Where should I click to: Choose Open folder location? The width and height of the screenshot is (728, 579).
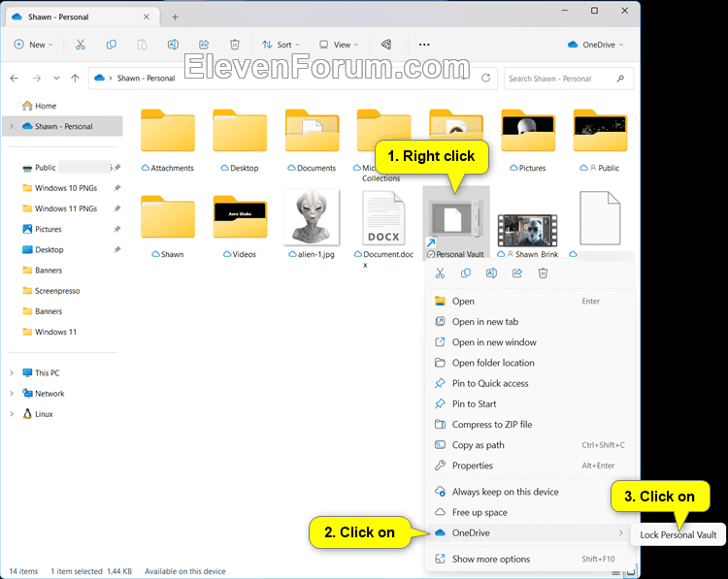(529, 363)
